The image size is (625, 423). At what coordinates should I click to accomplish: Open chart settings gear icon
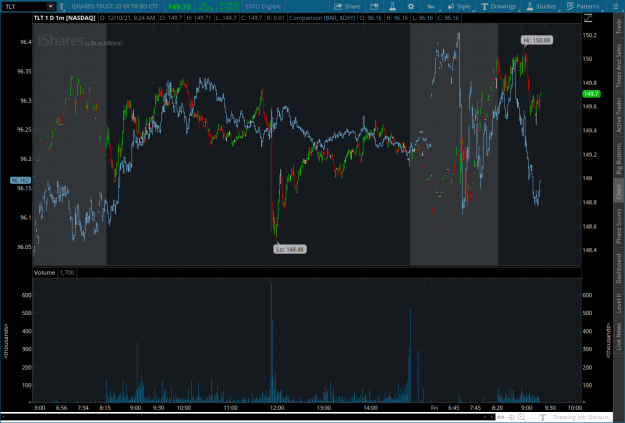point(411,6)
